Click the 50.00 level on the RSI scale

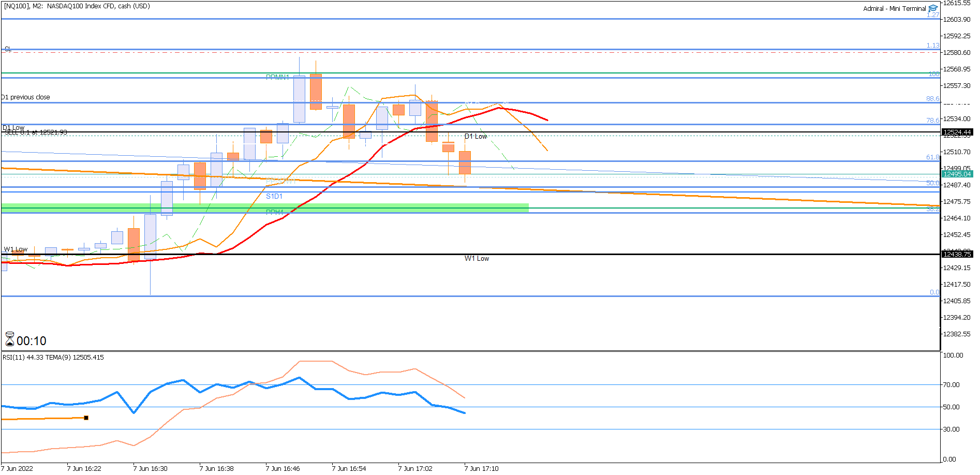click(952, 407)
